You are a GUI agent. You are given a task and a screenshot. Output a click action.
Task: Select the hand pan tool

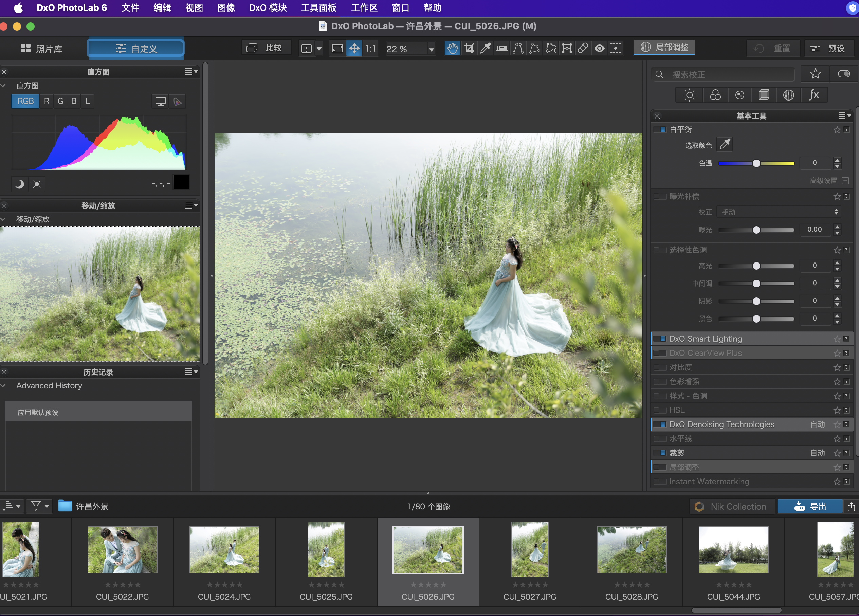click(453, 48)
